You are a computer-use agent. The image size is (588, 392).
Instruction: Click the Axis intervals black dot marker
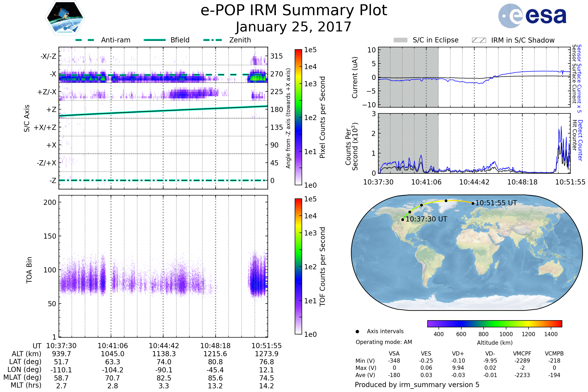coord(357,331)
